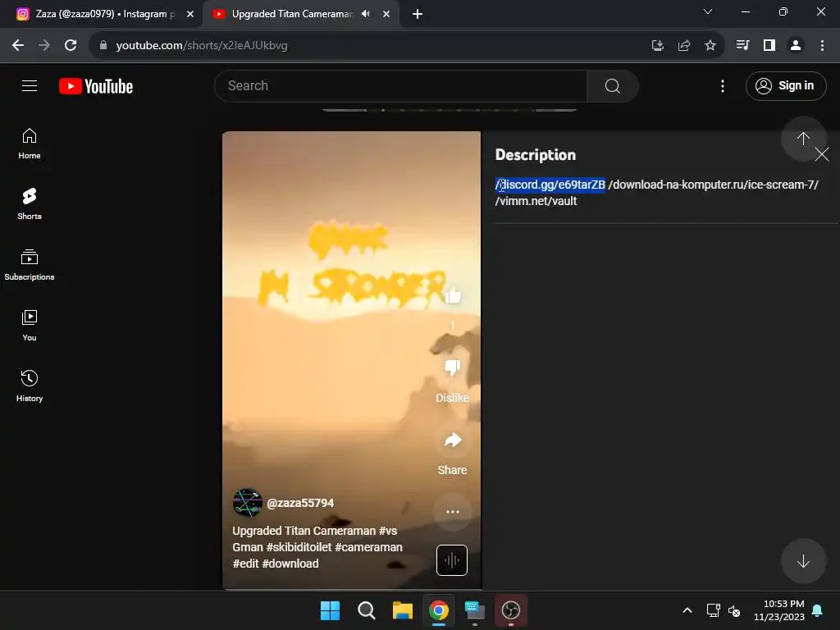
Task: Open Subscriptions in the sidebar
Action: (x=30, y=265)
